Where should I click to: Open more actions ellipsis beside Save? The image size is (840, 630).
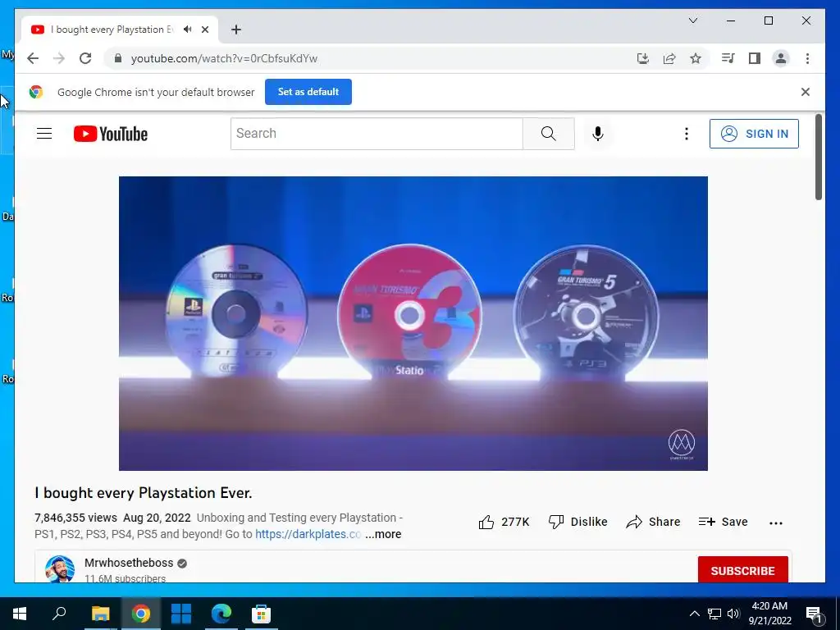pyautogui.click(x=776, y=523)
